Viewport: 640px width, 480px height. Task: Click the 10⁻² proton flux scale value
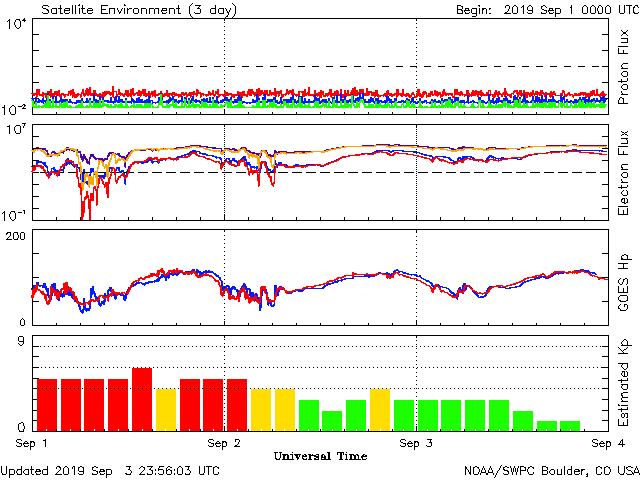click(14, 109)
